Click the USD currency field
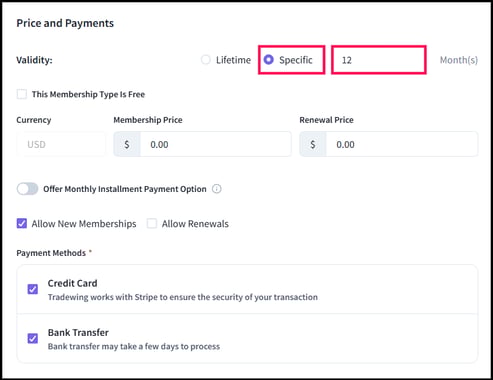Viewport: 493px width, 380px height. [x=61, y=144]
